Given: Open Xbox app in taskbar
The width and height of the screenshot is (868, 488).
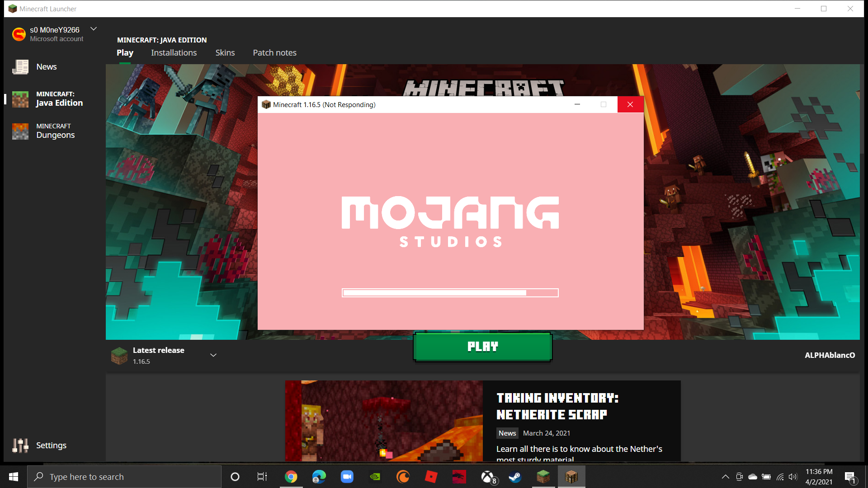Looking at the screenshot, I should pyautogui.click(x=488, y=477).
